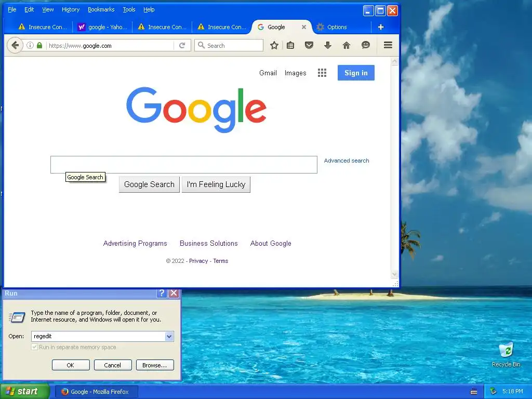Click the Firefox toolbar Search field
The width and height of the screenshot is (532, 399).
[x=229, y=46]
